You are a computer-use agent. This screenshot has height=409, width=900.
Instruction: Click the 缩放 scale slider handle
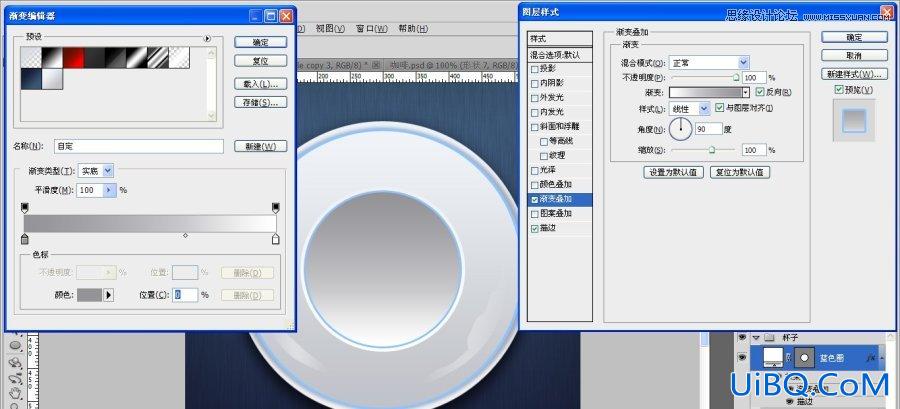(x=712, y=150)
